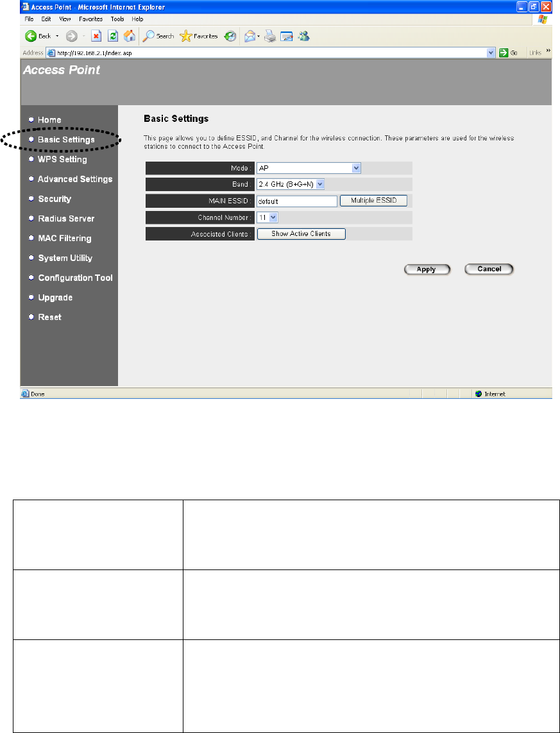Go to browser Home page icon
Image resolution: width=560 pixels, height=733 pixels.
130,36
